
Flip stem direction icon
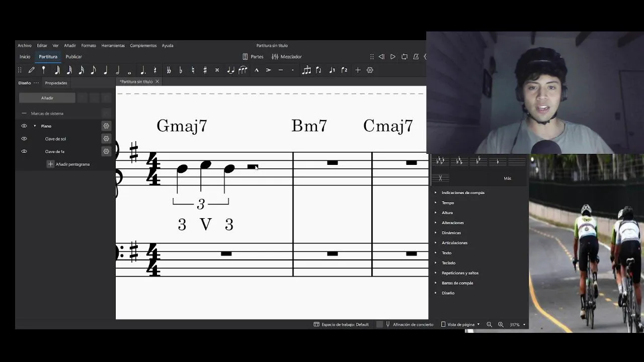[x=318, y=70]
